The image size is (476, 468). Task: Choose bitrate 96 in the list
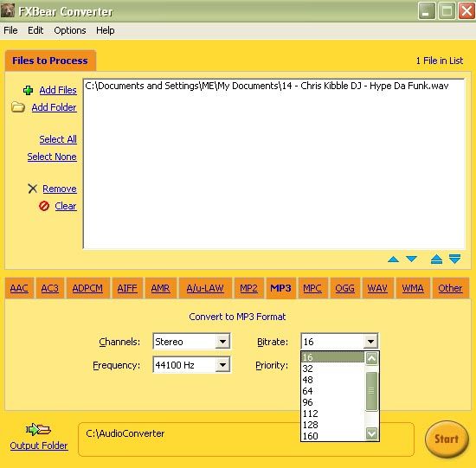coord(333,402)
